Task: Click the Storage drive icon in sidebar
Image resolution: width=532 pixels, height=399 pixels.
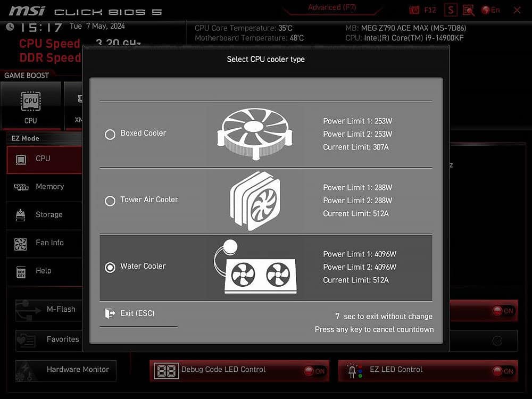Action: tap(21, 215)
